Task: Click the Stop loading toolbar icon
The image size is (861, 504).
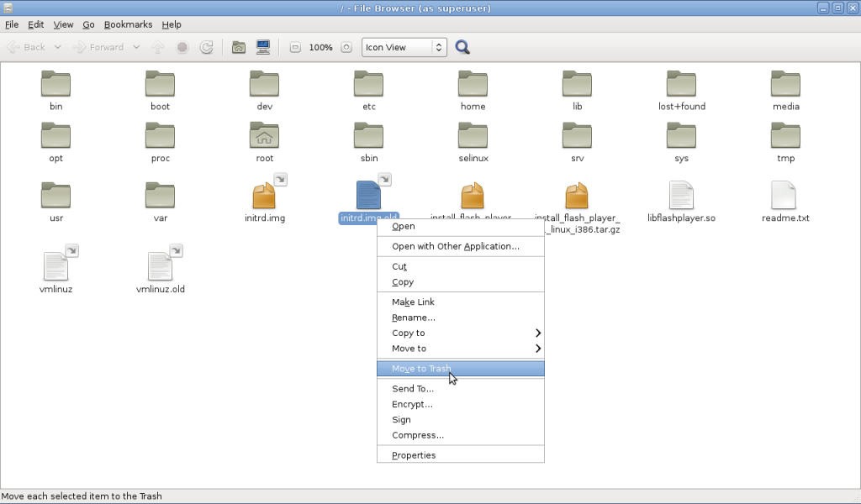Action: (x=182, y=47)
